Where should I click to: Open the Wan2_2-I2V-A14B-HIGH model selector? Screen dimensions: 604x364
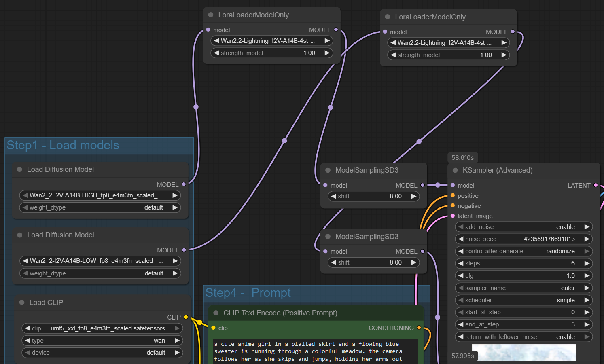pos(100,195)
